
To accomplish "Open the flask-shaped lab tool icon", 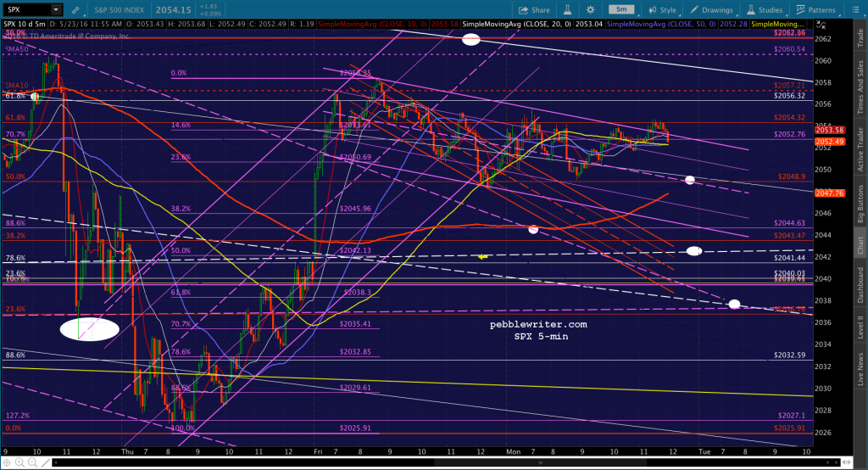I will [x=567, y=10].
